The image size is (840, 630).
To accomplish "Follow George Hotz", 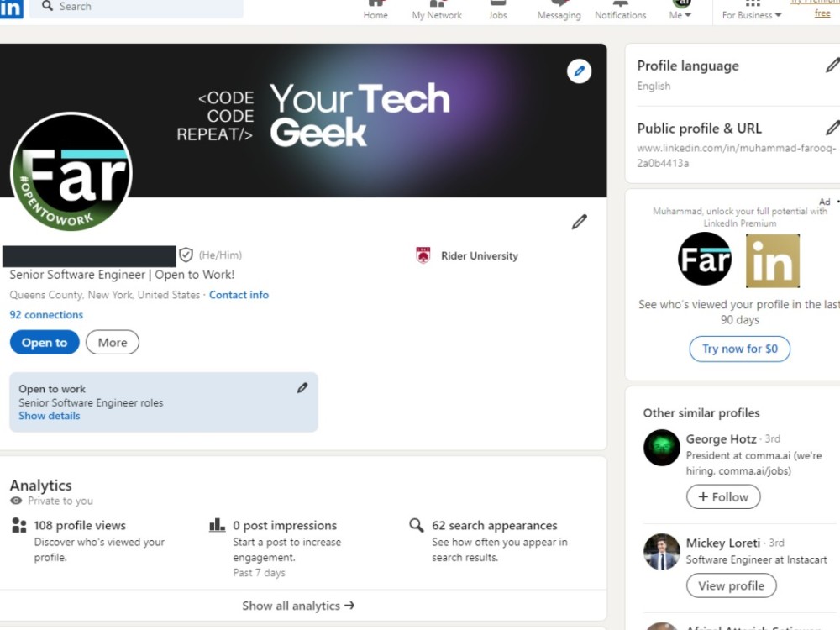I will [x=723, y=496].
